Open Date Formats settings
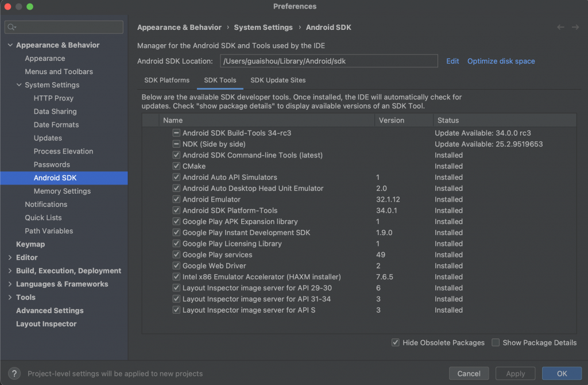588x385 pixels. pyautogui.click(x=56, y=125)
